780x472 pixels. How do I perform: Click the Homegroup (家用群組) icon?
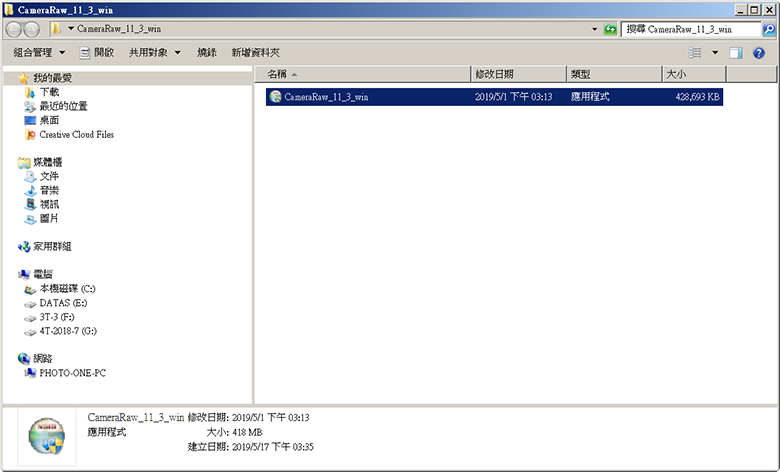(x=24, y=246)
